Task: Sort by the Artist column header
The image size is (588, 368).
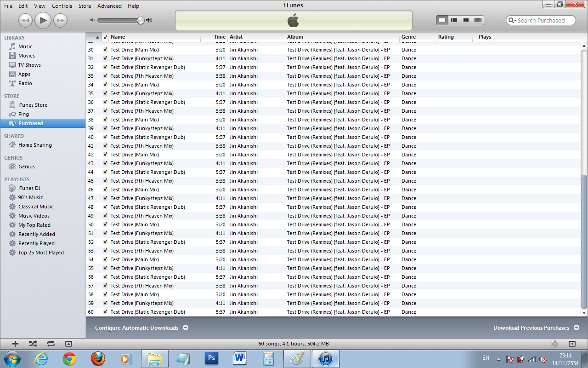Action: pos(256,37)
